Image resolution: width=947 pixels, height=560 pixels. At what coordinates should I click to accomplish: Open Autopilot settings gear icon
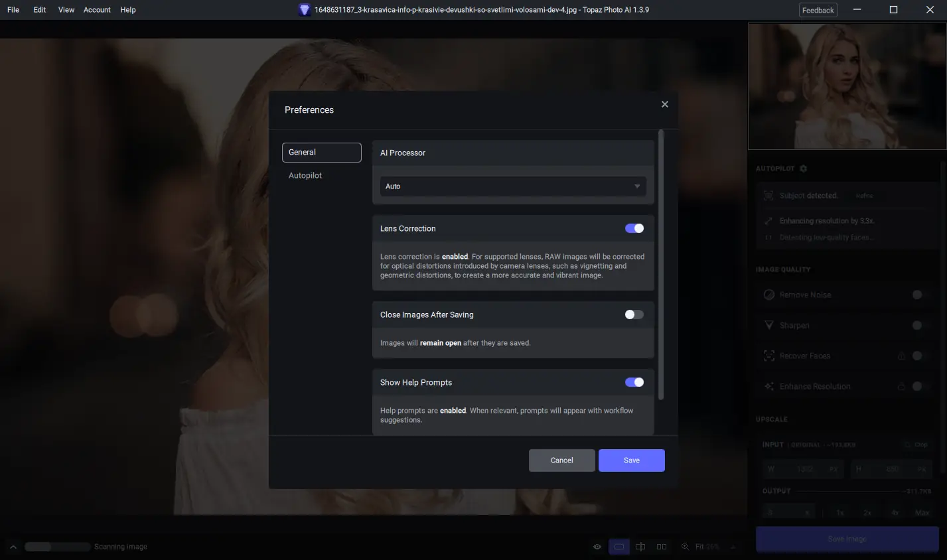click(804, 169)
